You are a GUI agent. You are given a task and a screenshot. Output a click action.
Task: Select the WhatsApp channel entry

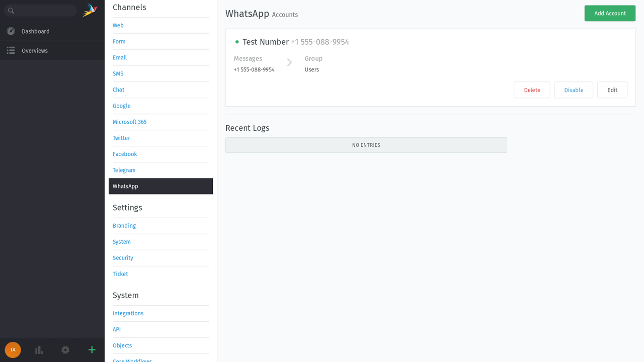tap(125, 186)
